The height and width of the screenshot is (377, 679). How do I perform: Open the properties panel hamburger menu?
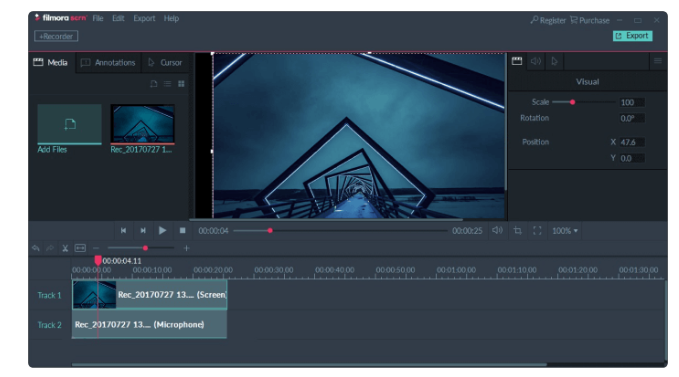(x=658, y=61)
